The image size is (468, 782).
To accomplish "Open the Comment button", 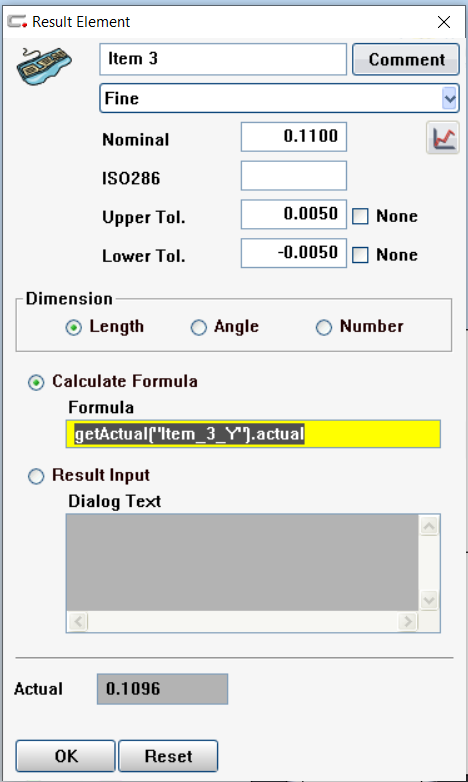I will click(406, 59).
